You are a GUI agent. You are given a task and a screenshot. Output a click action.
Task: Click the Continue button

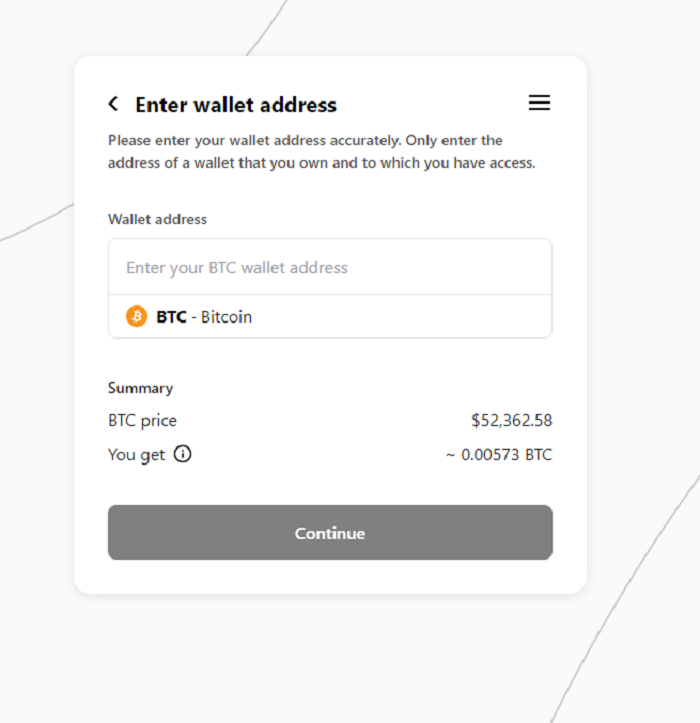click(x=330, y=533)
